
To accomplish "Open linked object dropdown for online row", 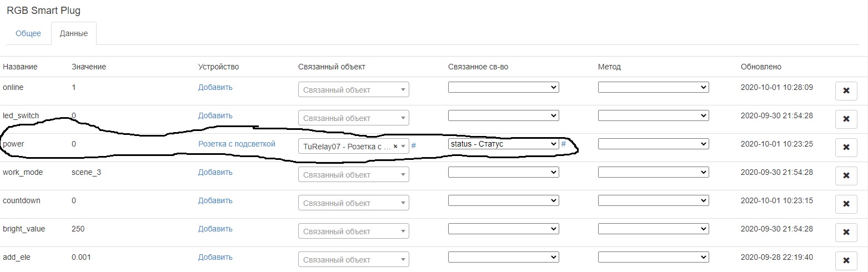I will [353, 89].
